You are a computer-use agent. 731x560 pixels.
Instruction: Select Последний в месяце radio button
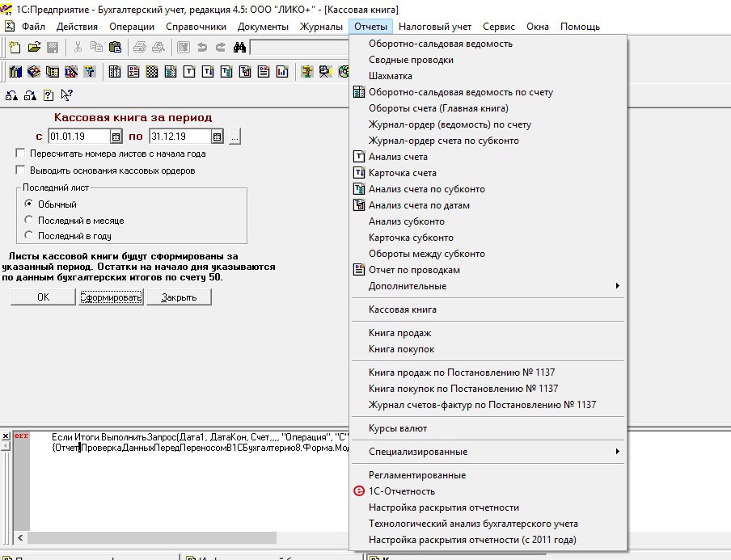(29, 220)
